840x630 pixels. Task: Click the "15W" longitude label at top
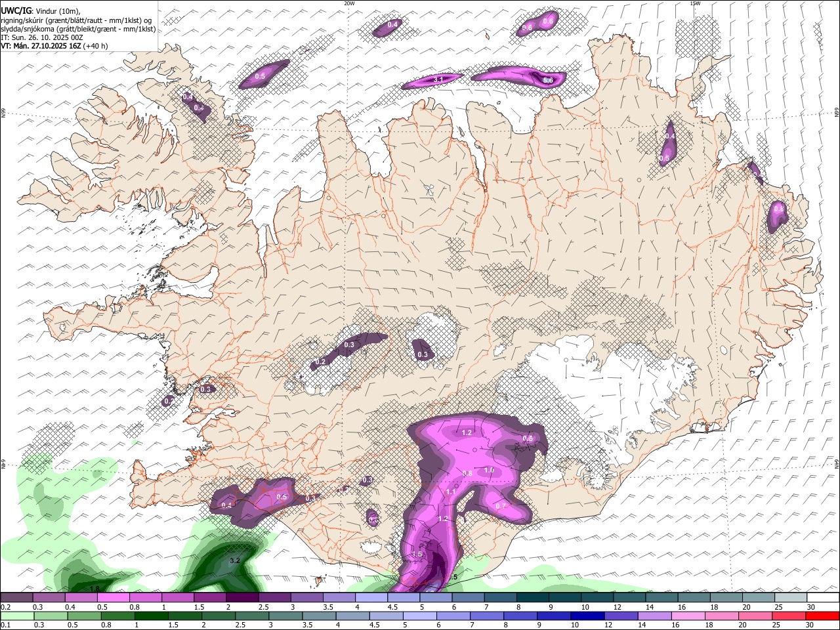click(x=695, y=3)
